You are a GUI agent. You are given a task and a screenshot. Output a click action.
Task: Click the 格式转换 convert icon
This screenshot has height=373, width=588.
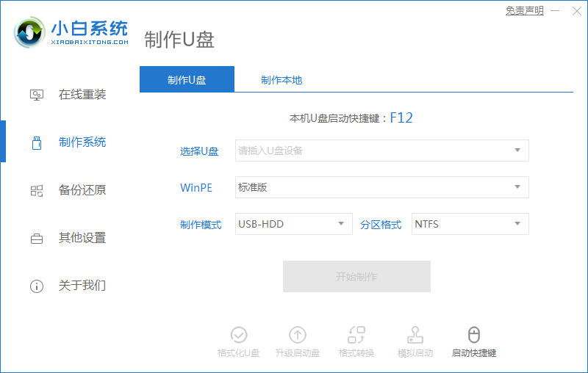[x=356, y=335]
